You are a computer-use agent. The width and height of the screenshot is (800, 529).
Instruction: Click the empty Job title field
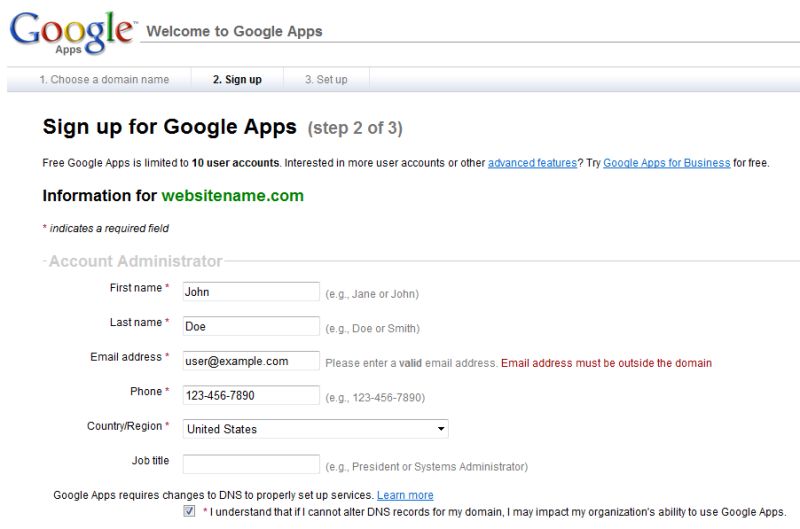coord(251,464)
